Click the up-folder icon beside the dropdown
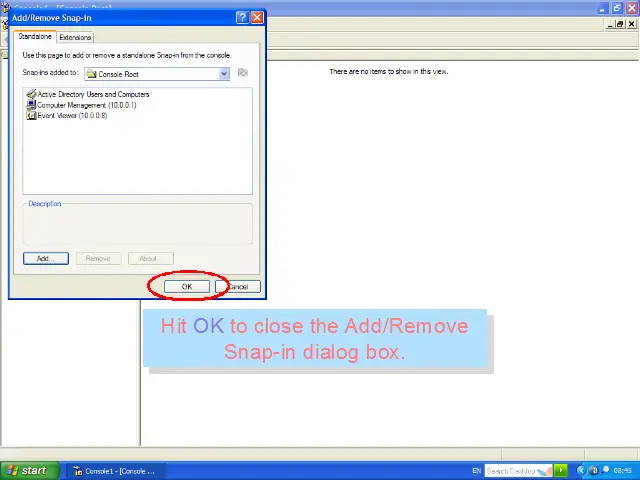This screenshot has height=480, width=640. tap(243, 73)
